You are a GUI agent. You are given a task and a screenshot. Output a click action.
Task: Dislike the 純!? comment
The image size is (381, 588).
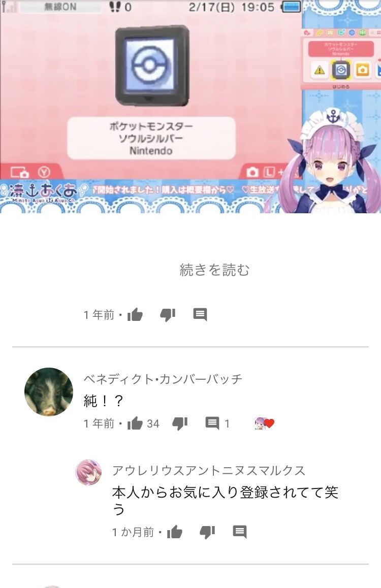tap(180, 424)
